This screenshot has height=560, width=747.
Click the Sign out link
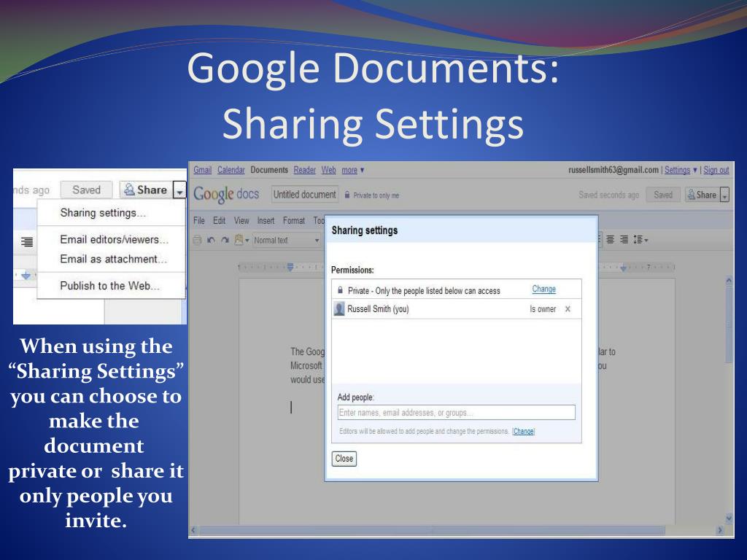click(x=716, y=170)
